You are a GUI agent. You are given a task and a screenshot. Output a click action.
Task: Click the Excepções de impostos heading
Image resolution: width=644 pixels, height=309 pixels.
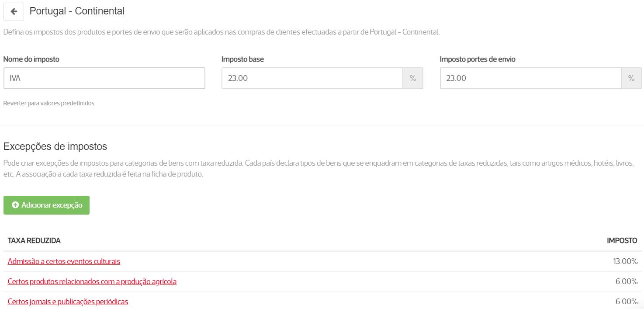[x=55, y=146]
